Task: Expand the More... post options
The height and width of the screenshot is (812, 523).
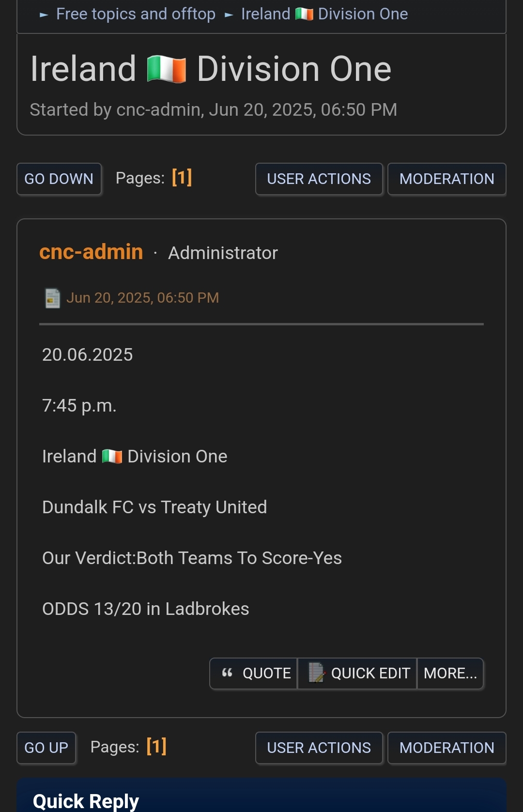Action: click(450, 673)
